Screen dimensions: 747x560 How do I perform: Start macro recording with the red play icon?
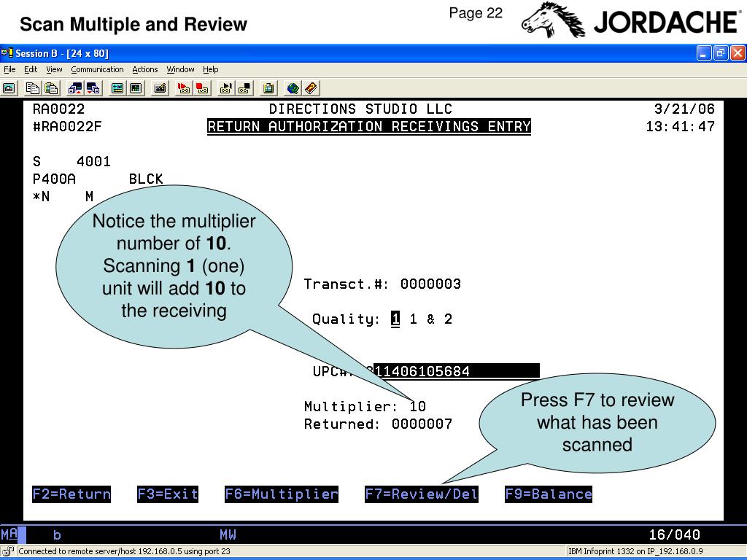tap(183, 88)
